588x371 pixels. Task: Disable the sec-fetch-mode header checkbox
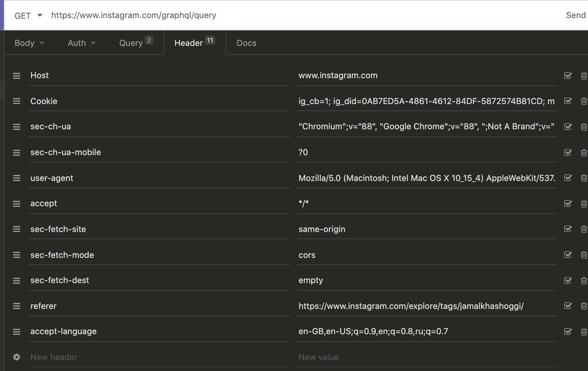568,255
